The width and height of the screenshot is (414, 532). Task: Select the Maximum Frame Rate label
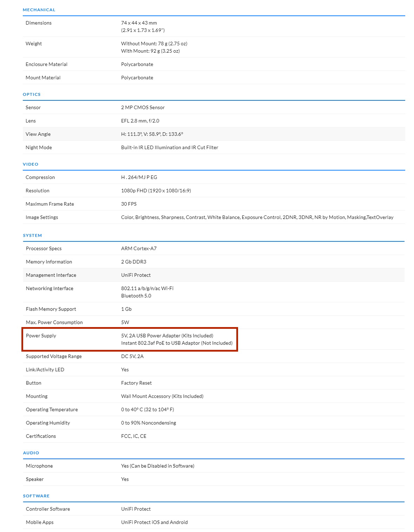pyautogui.click(x=50, y=204)
